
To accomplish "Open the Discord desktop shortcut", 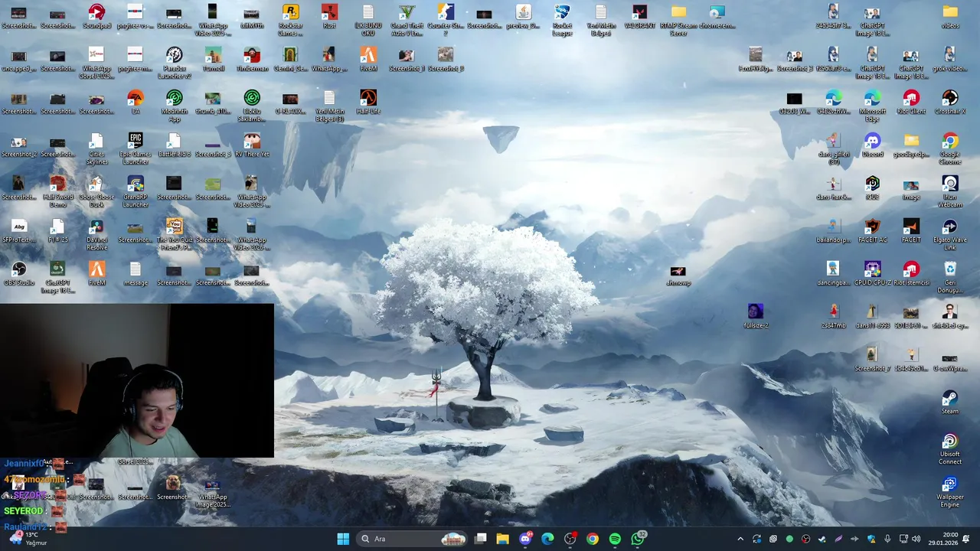I will click(x=872, y=145).
